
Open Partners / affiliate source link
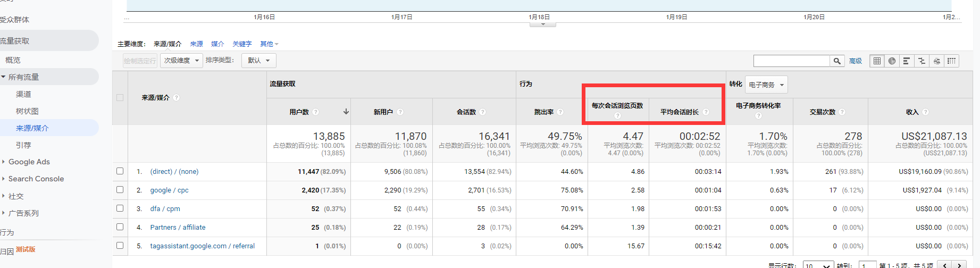click(178, 227)
